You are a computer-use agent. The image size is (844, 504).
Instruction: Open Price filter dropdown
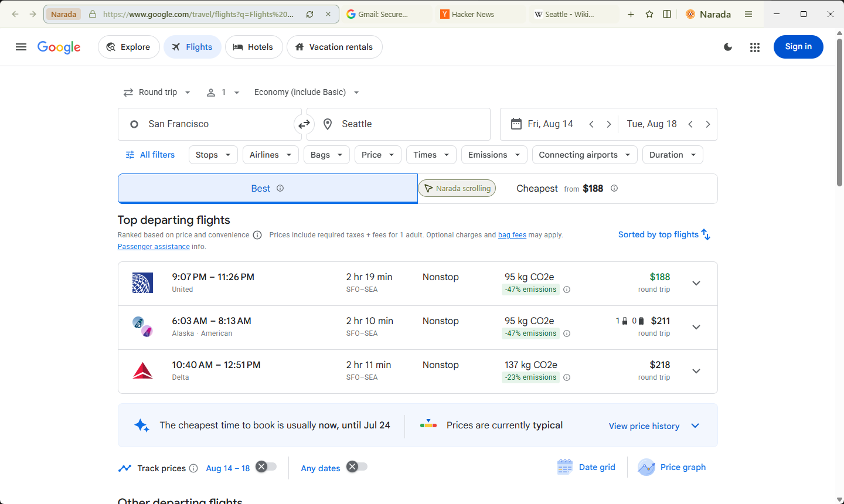[x=378, y=155]
